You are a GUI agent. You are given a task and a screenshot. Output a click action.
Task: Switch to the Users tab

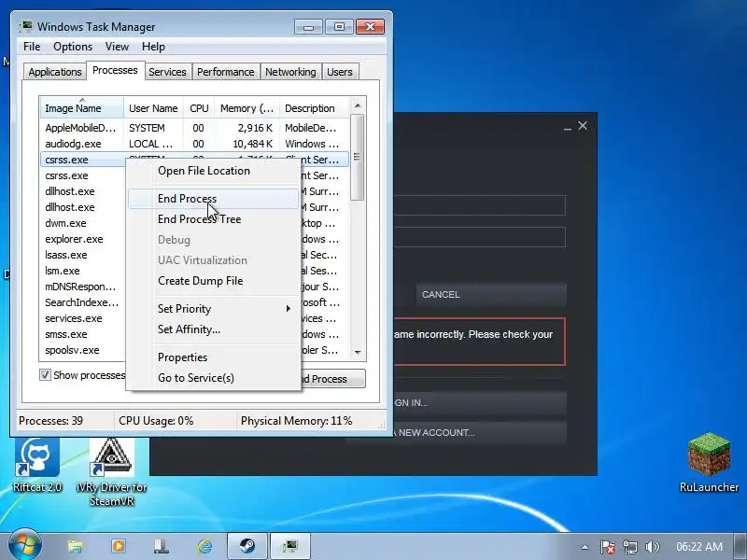pos(340,72)
